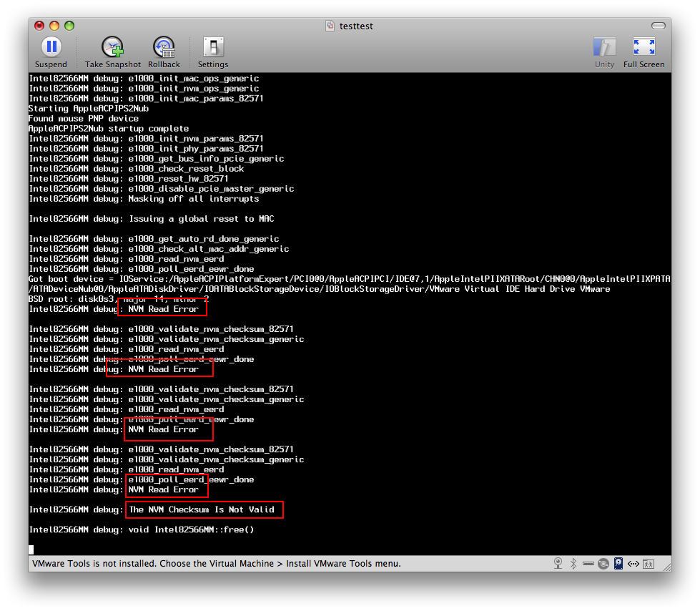This screenshot has width=700, height=611.
Task: Suspend the virtual machine
Action: (x=51, y=52)
